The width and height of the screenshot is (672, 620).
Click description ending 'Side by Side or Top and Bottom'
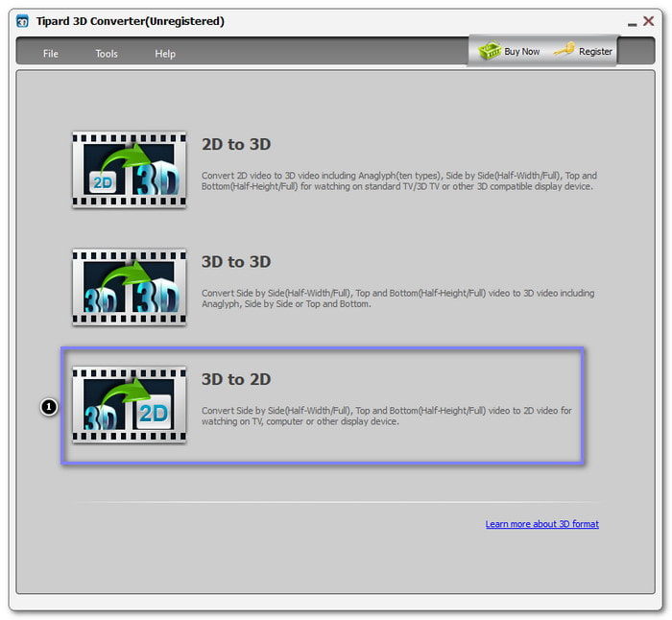click(x=397, y=298)
